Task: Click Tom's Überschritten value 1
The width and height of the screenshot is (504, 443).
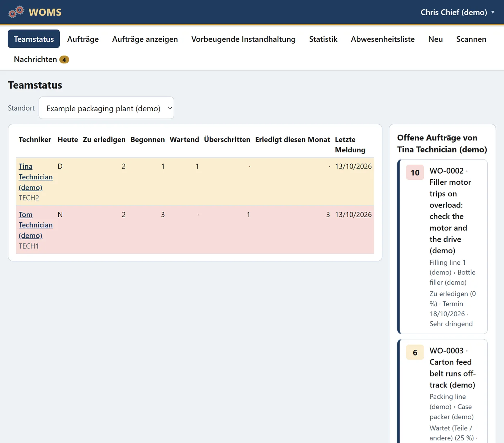Action: (x=248, y=215)
